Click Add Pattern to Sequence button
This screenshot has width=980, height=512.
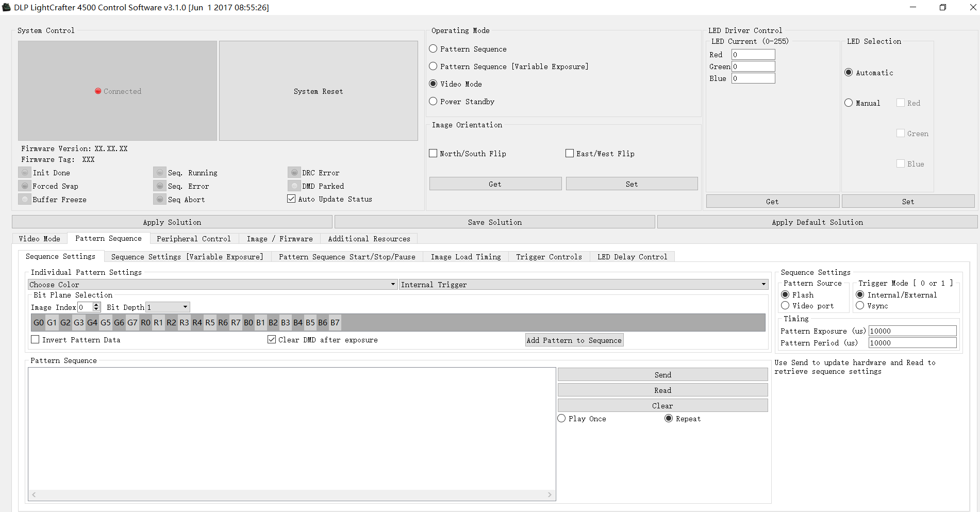pos(574,340)
